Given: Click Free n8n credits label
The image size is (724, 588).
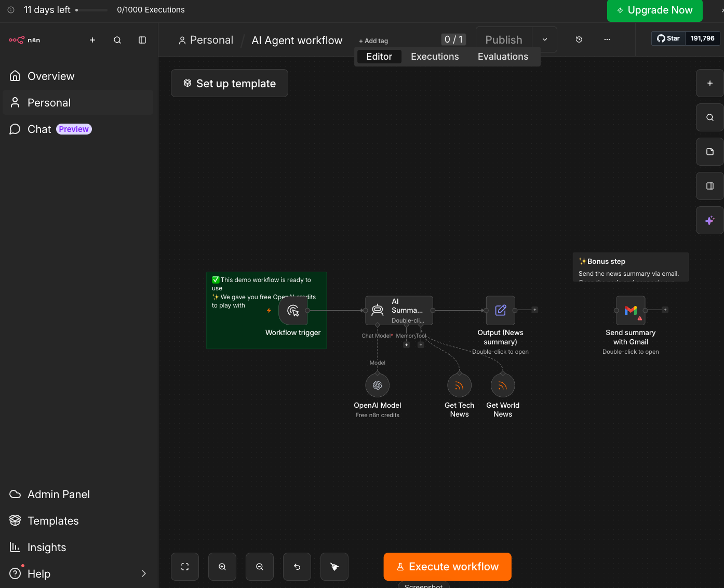Looking at the screenshot, I should point(378,415).
